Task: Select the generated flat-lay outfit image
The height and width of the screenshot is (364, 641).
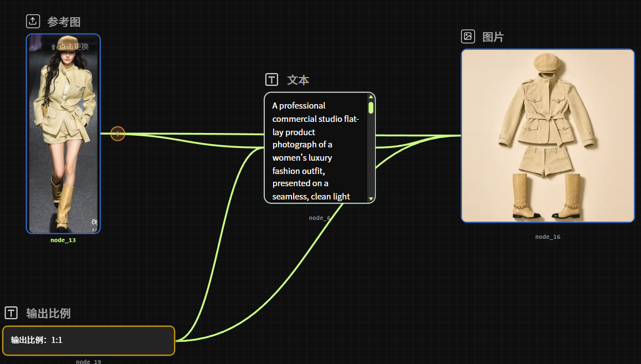Action: coord(548,136)
